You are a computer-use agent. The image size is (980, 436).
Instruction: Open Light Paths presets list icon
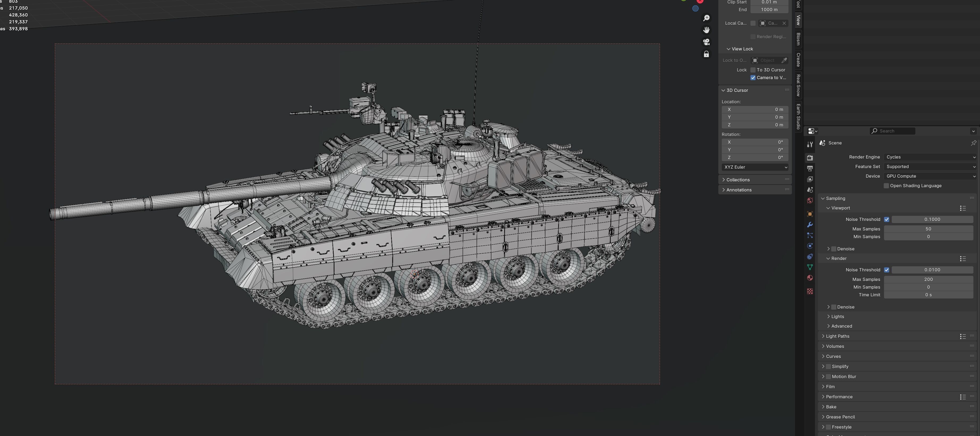point(963,336)
